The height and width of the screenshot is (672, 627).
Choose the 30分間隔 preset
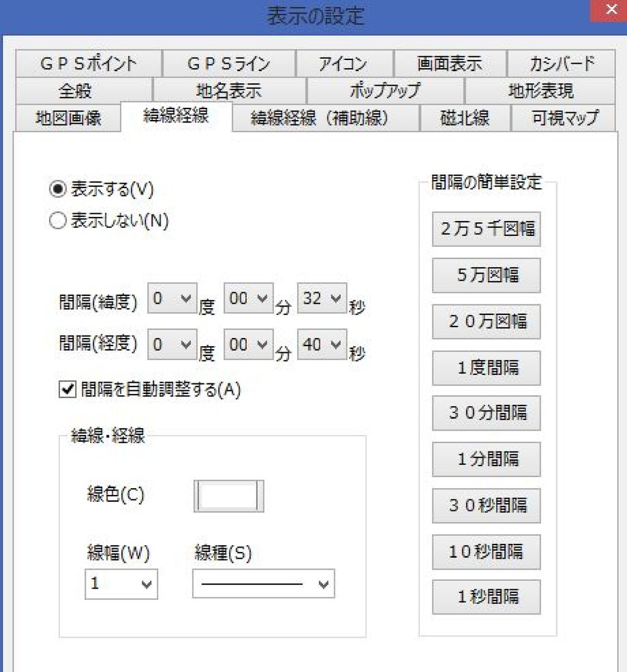pyautogui.click(x=487, y=413)
